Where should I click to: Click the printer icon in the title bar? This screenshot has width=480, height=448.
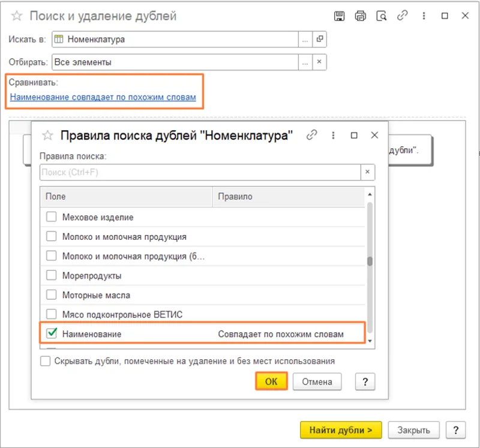tap(361, 16)
